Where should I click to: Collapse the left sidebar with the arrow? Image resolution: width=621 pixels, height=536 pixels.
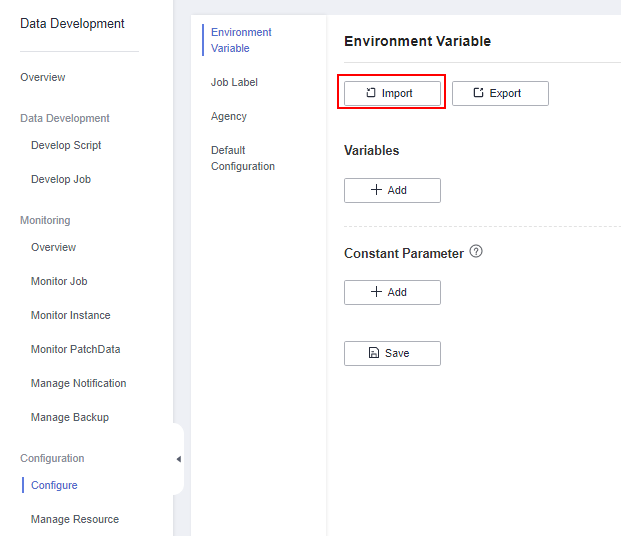pyautogui.click(x=179, y=459)
